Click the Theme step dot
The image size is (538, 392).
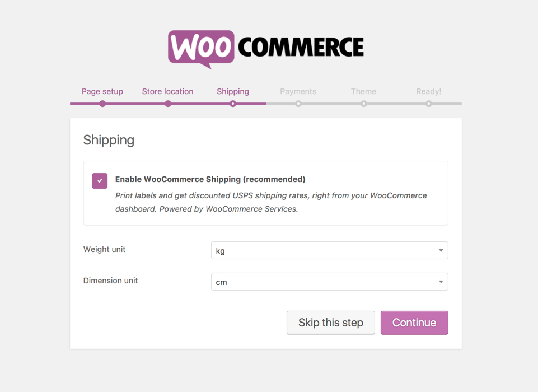click(x=364, y=104)
